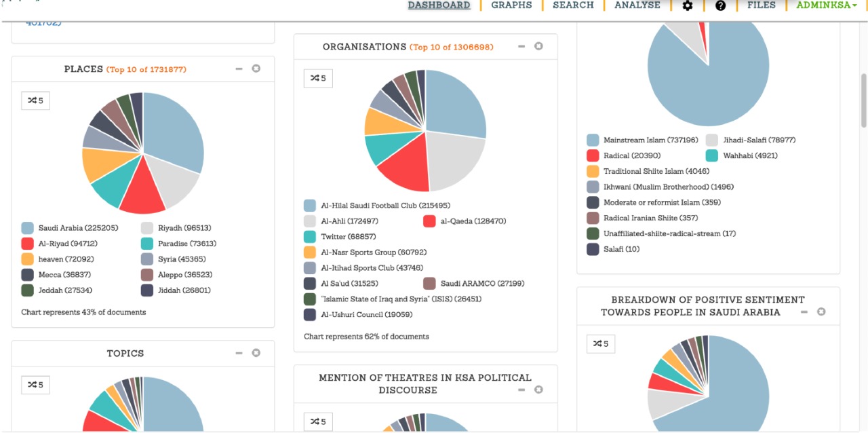
Task: Click the Jeddah green swatch in Places legend
Action: pos(27,290)
